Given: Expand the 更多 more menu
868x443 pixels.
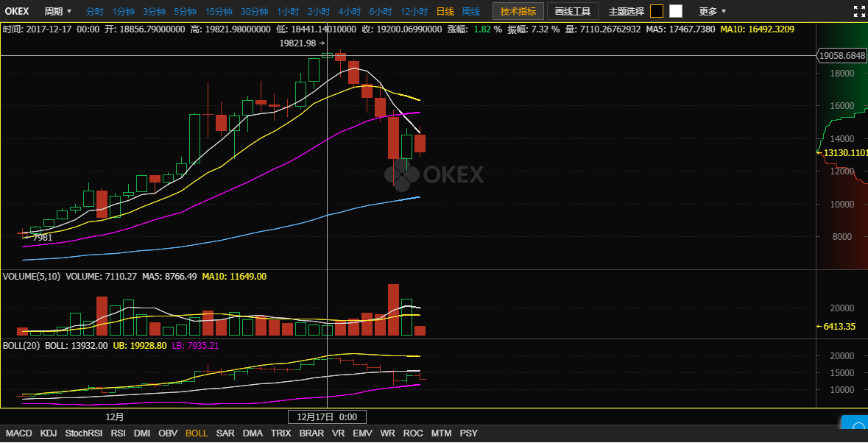Looking at the screenshot, I should tap(712, 11).
